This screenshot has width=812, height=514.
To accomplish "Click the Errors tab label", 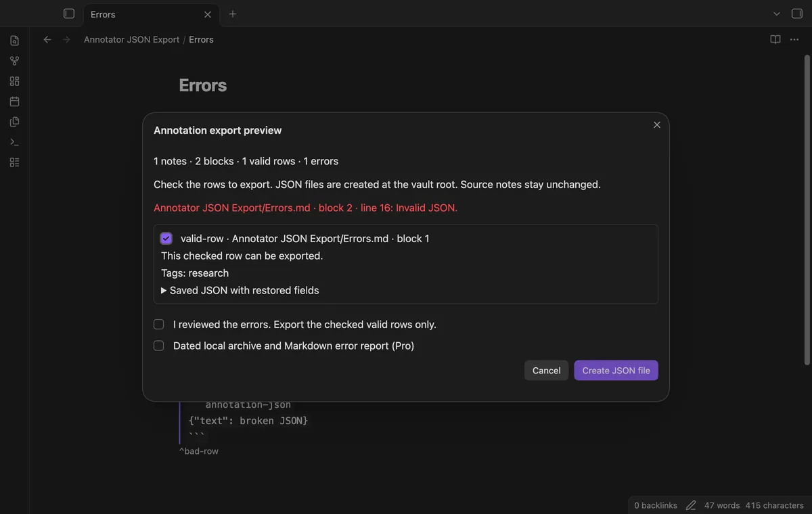I will click(x=103, y=14).
